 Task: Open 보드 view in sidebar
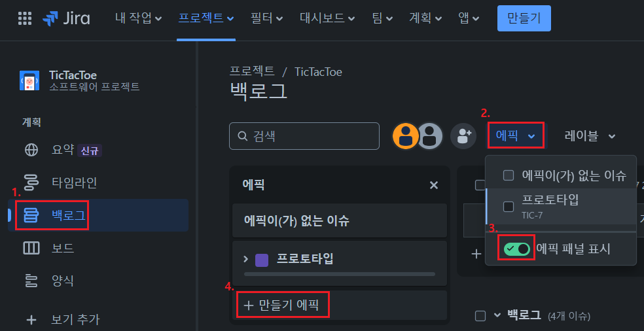(x=63, y=248)
